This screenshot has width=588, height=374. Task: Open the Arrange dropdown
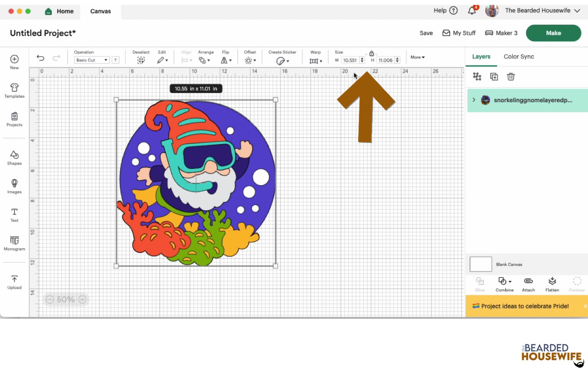point(204,60)
